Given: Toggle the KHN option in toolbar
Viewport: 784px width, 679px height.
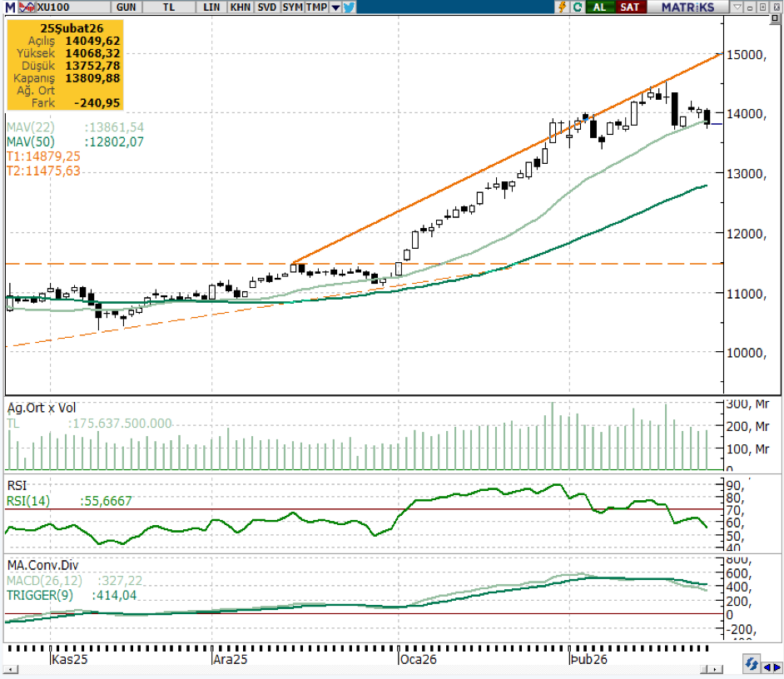Looking at the screenshot, I should [240, 7].
